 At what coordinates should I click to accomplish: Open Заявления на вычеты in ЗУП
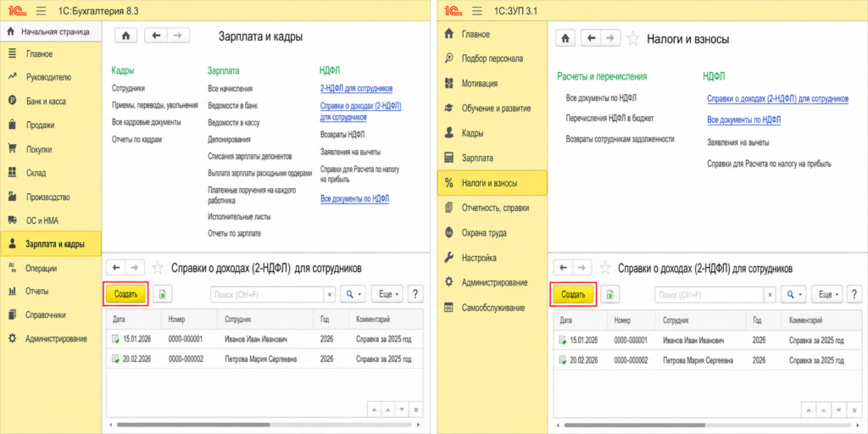click(738, 142)
